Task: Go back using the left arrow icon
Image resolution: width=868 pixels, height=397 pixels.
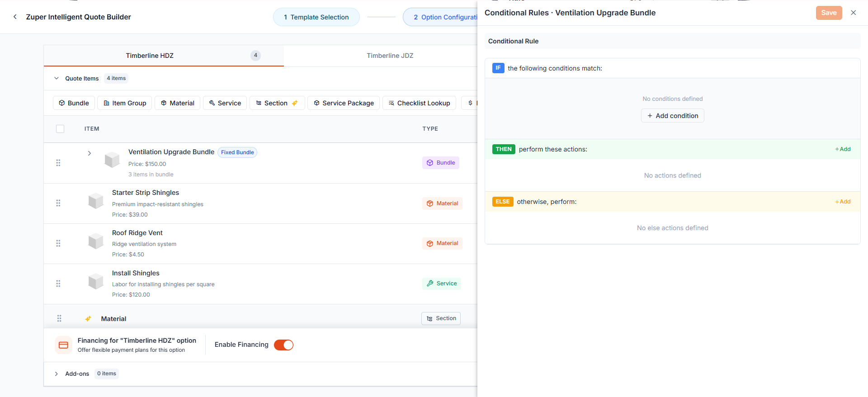Action: click(x=15, y=17)
